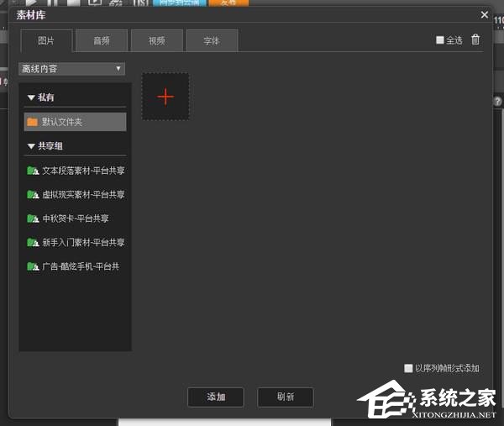This screenshot has width=504, height=426.
Task: Close the 素材库 dialog
Action: [x=484, y=14]
